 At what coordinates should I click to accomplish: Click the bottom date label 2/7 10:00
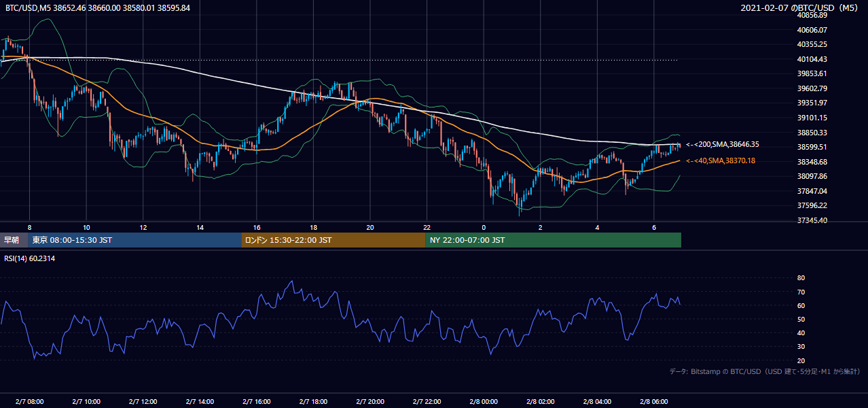pyautogui.click(x=86, y=402)
